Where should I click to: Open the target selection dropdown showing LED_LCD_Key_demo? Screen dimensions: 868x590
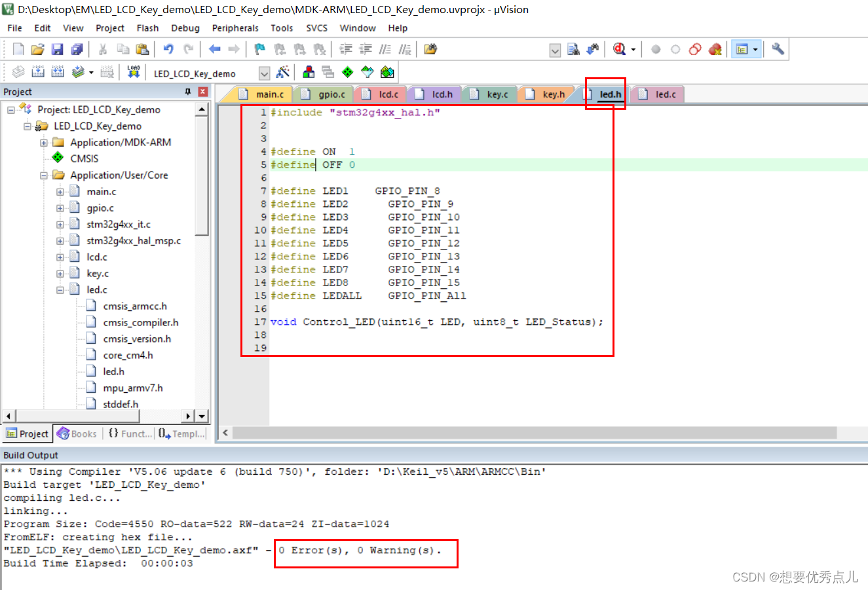pyautogui.click(x=264, y=73)
